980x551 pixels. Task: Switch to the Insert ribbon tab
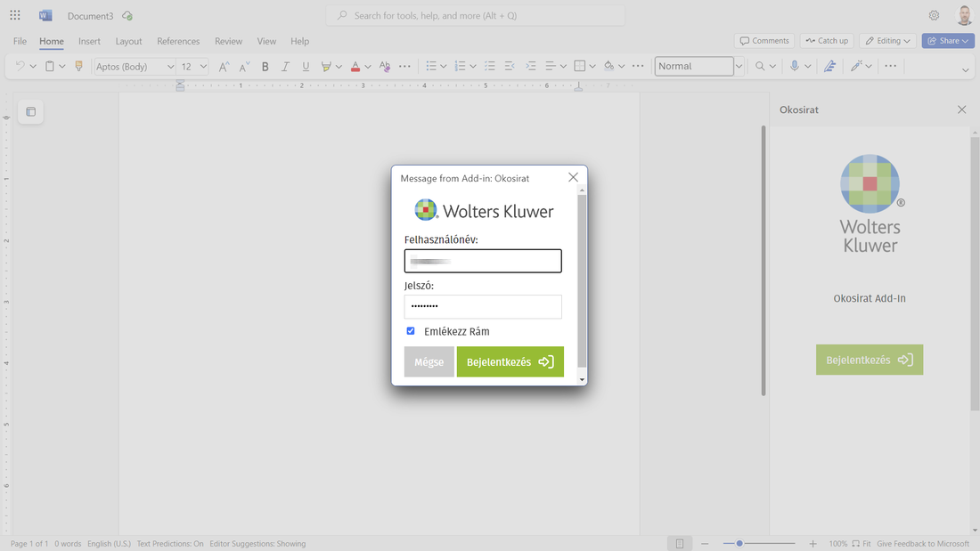click(89, 41)
